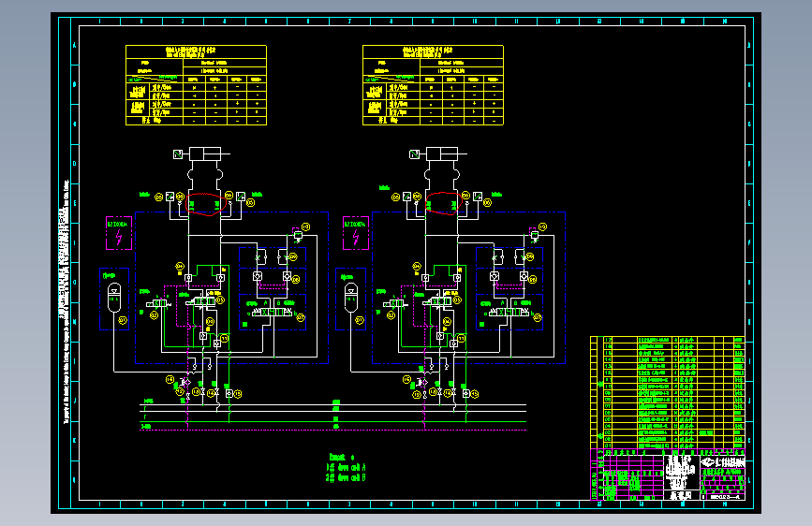Pick the position sensor box on left cylinder
The image size is (812, 526).
point(178,154)
